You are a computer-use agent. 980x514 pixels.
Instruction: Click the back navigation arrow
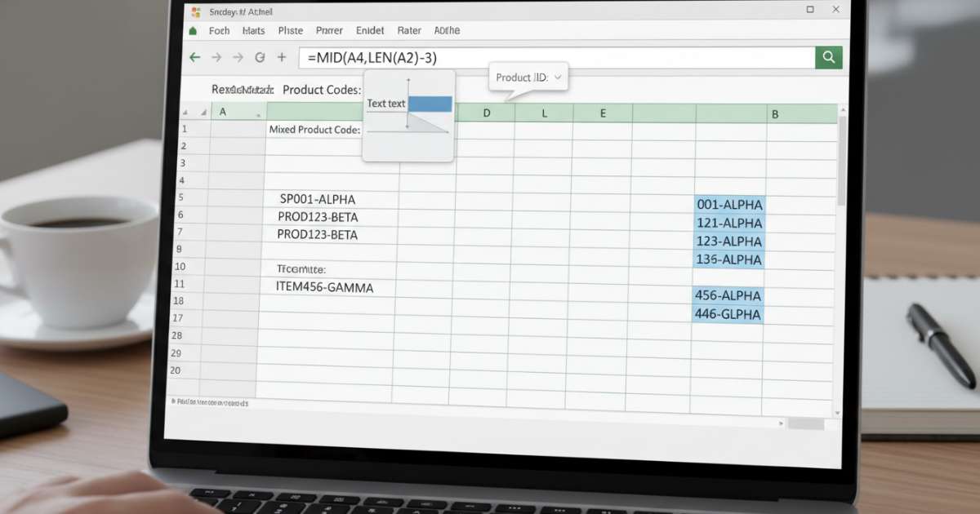(194, 57)
